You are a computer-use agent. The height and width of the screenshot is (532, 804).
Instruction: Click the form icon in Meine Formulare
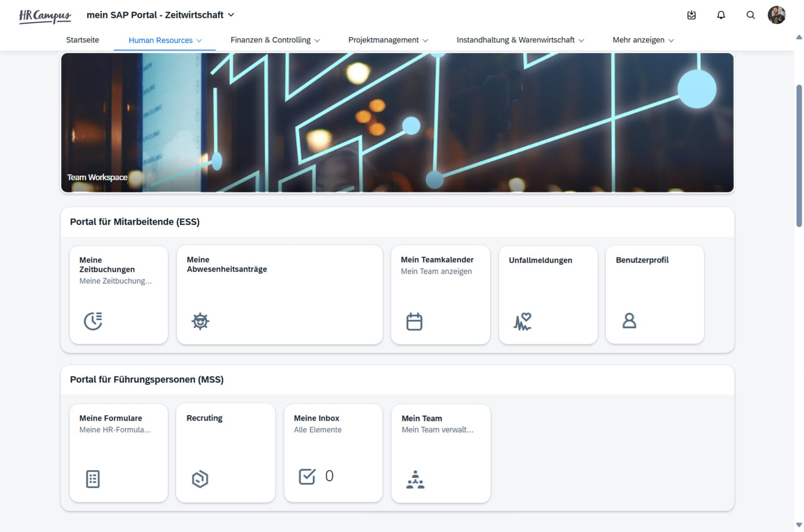point(93,478)
